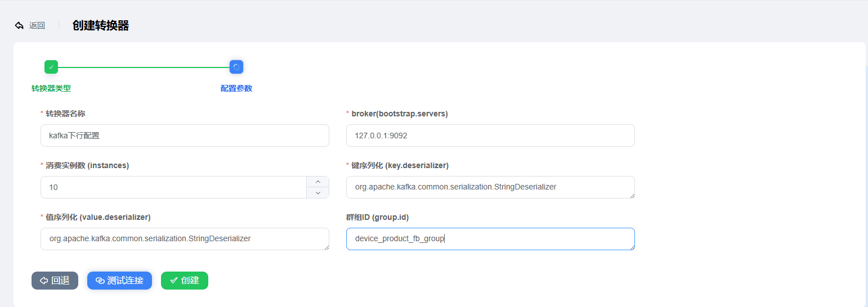Click the 消费实例数 (instances) label
868x307 pixels.
87,165
